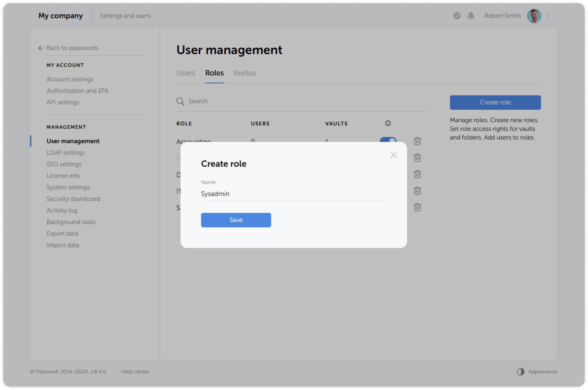The image size is (588, 390).
Task: Open LDAP settings from the sidebar
Action: pos(66,152)
